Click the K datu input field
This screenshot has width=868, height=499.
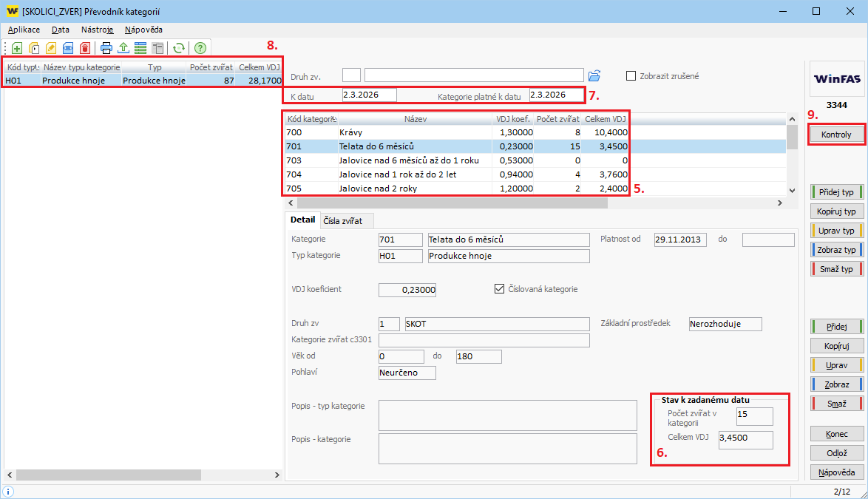pyautogui.click(x=369, y=95)
